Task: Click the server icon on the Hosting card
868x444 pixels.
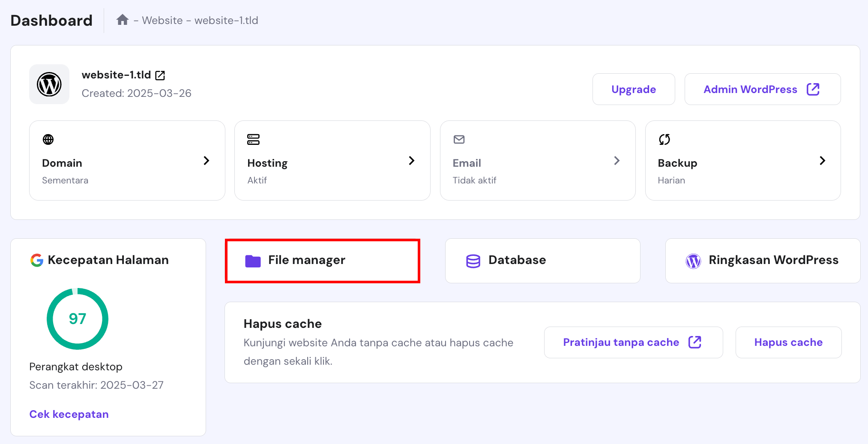Action: click(253, 139)
